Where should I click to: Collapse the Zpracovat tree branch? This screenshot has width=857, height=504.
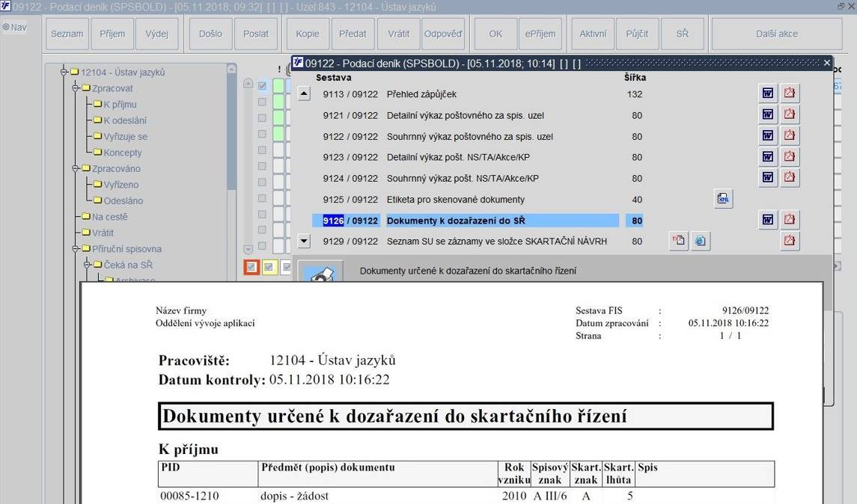(76, 88)
